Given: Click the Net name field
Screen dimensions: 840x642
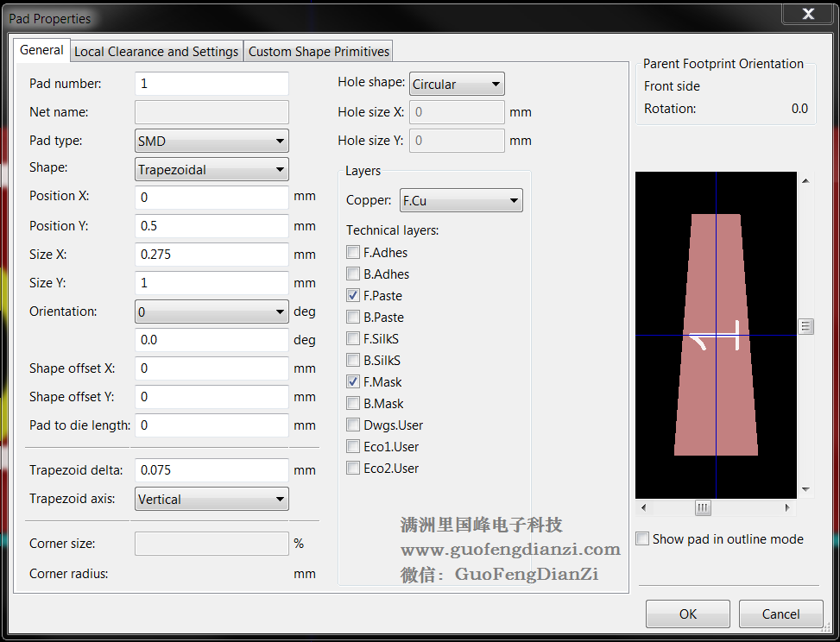Looking at the screenshot, I should [x=212, y=112].
